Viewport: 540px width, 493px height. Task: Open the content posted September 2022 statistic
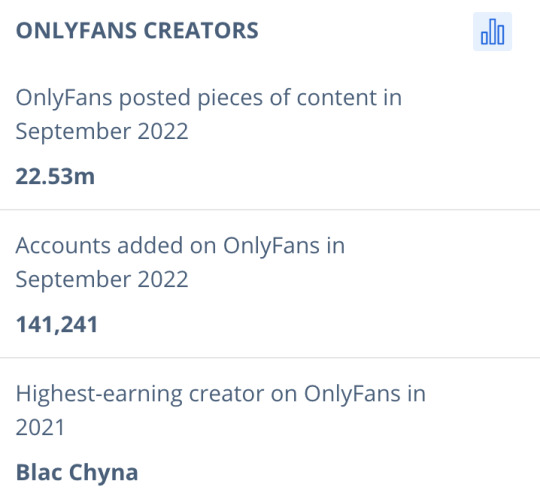pyautogui.click(x=209, y=114)
